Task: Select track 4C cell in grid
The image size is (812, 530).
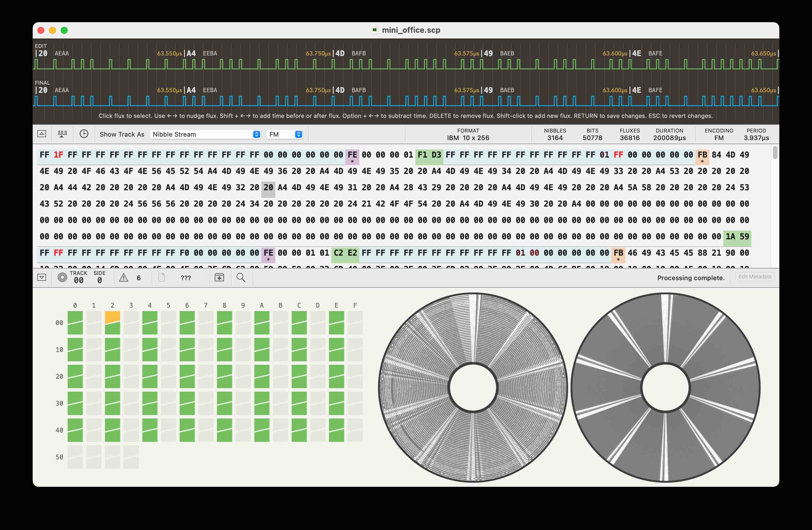Action: (x=299, y=430)
